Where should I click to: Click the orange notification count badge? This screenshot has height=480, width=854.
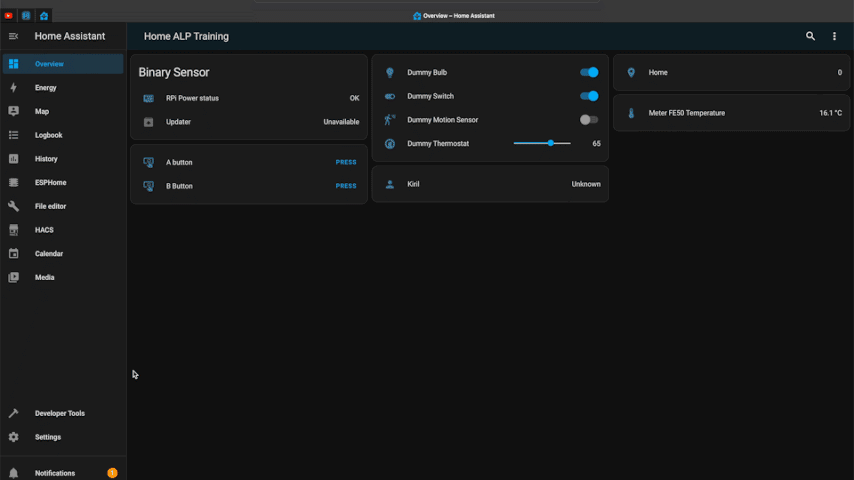click(x=112, y=473)
